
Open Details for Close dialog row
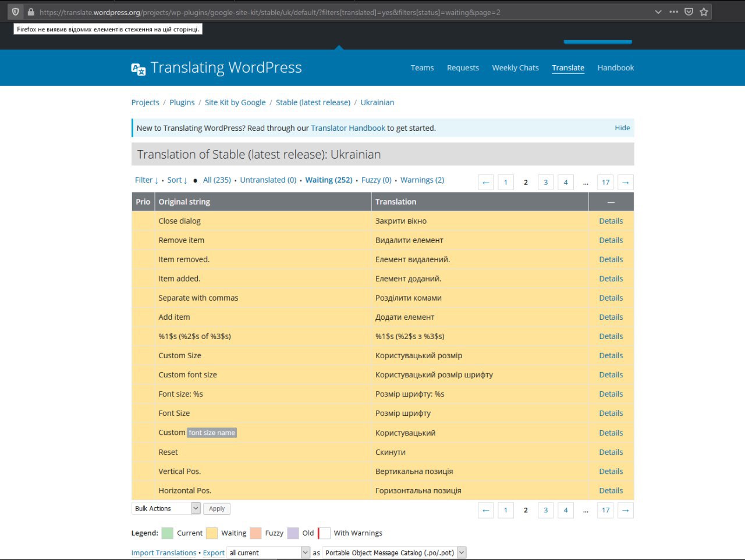[611, 221]
